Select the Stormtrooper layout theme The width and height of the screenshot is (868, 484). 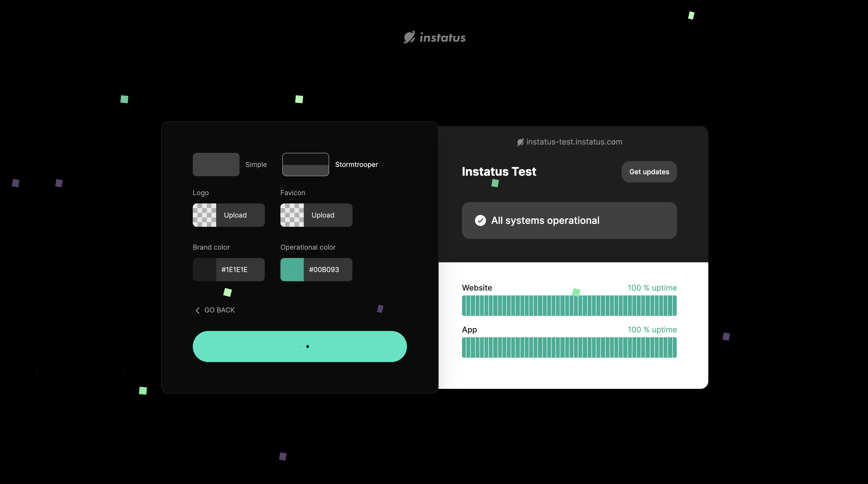point(305,164)
